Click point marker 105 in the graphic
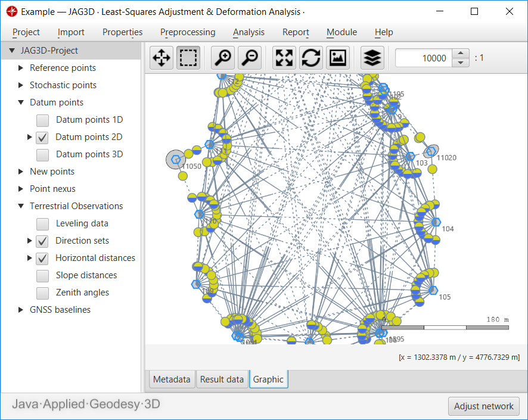This screenshot has height=420, width=528. (433, 290)
